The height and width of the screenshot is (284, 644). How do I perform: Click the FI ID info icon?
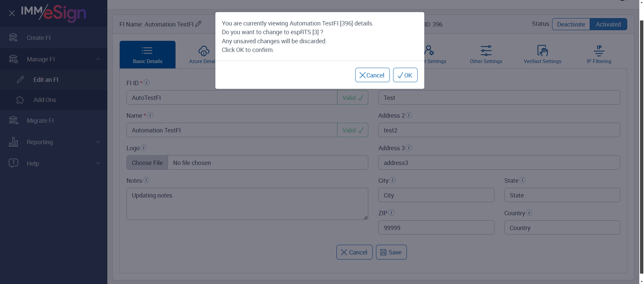coord(147,82)
